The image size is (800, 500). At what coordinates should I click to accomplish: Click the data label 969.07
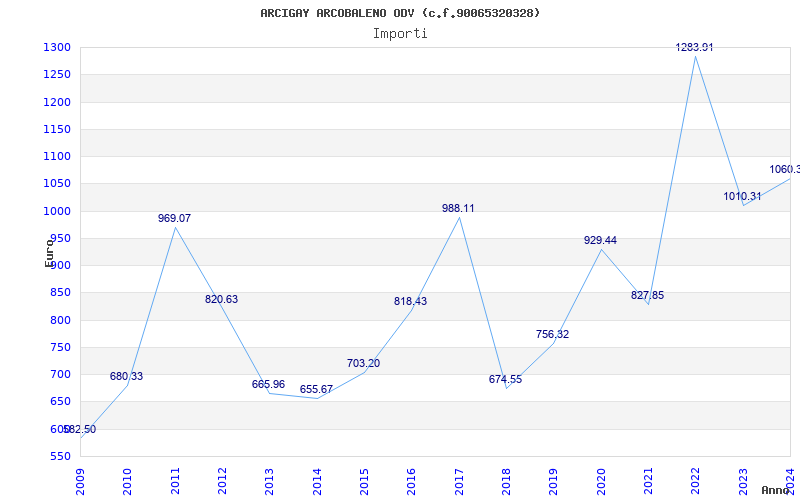[x=174, y=218]
